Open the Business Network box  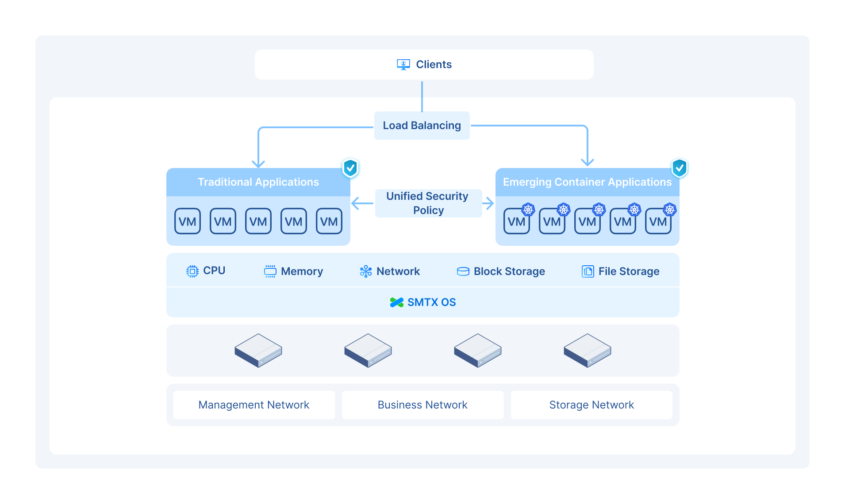(x=422, y=405)
